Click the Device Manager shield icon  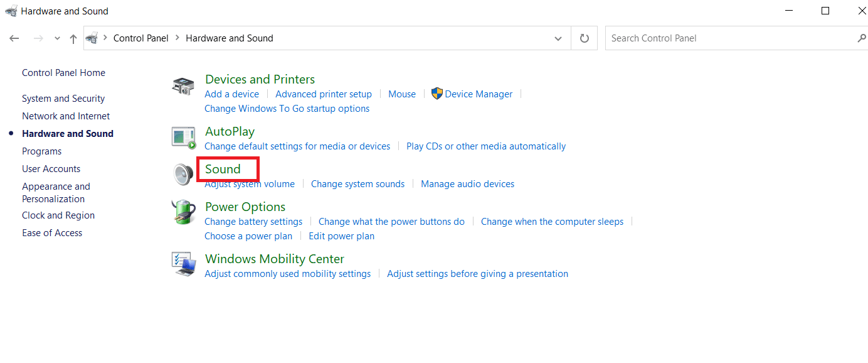point(437,94)
